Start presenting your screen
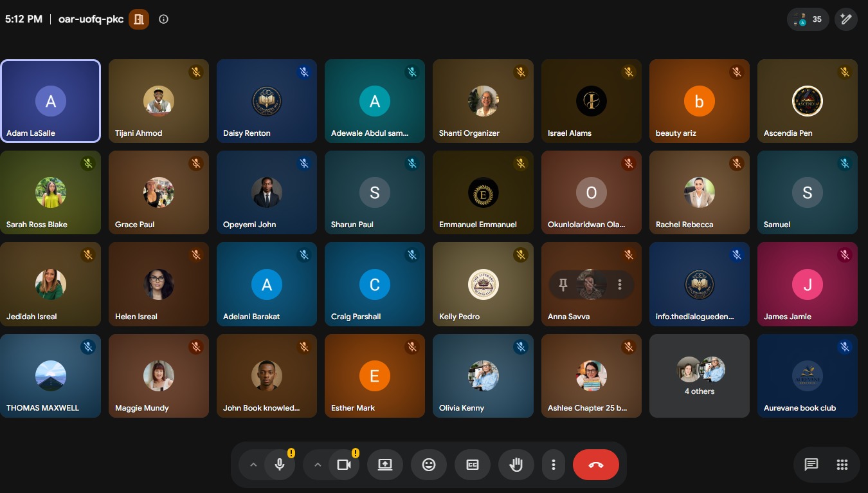This screenshot has height=493, width=868. (385, 465)
